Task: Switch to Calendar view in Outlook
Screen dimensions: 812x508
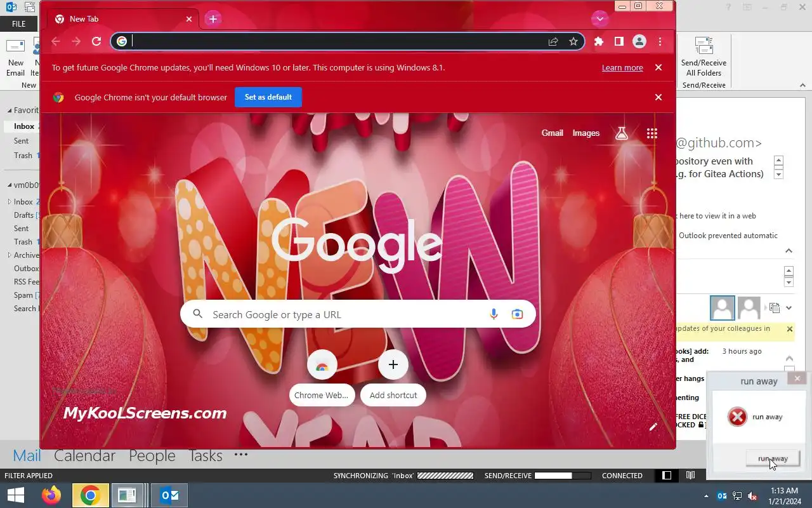Action: pyautogui.click(x=84, y=455)
